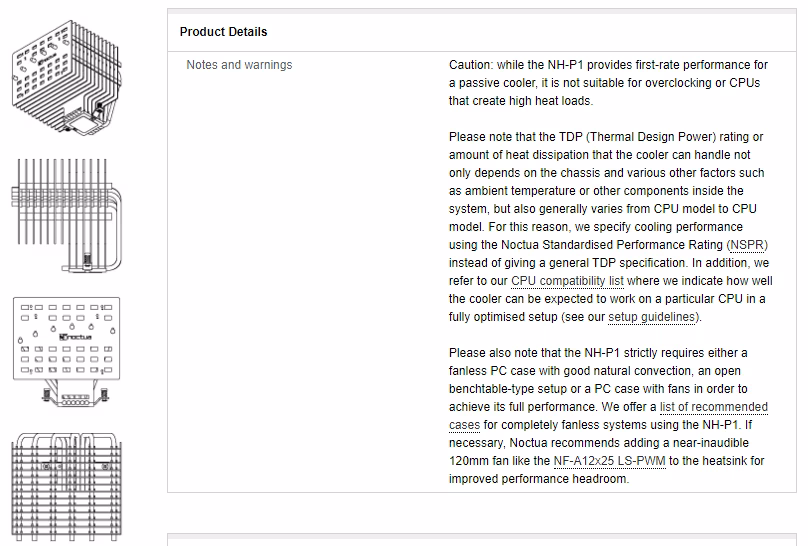Click the Noctua logo in the top-view drawing

(75, 337)
